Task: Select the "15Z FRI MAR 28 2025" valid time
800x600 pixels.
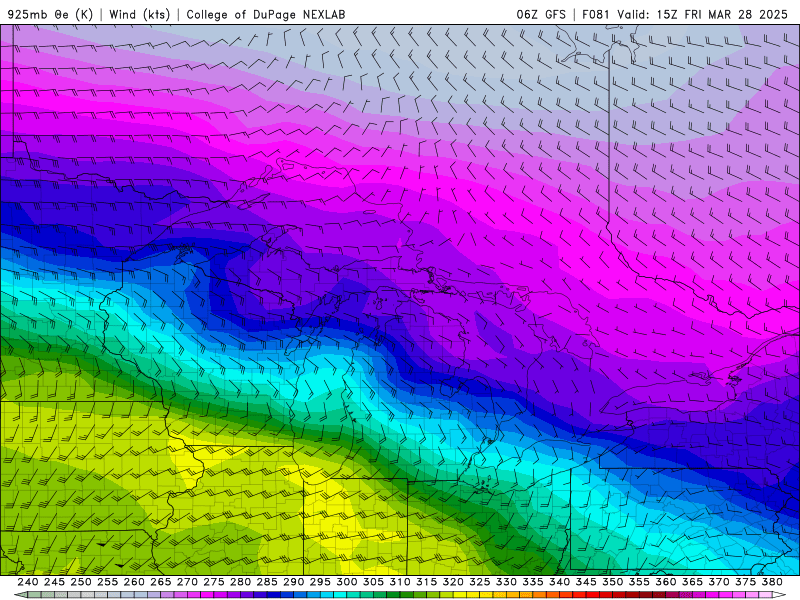Action: click(x=722, y=14)
